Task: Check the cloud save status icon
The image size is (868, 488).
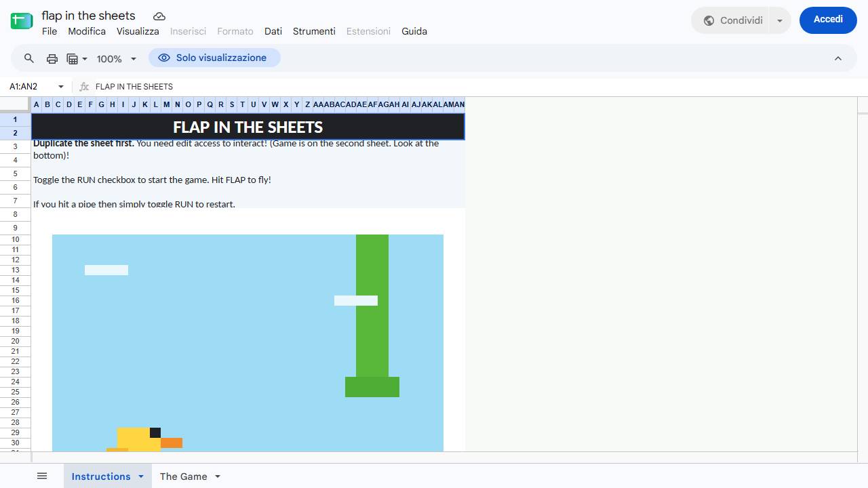Action: point(159,16)
